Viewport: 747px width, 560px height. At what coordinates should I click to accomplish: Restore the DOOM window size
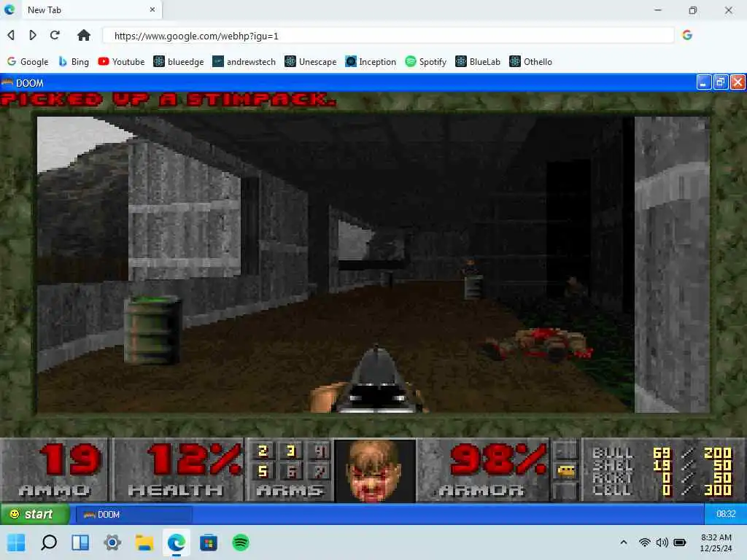click(x=721, y=82)
